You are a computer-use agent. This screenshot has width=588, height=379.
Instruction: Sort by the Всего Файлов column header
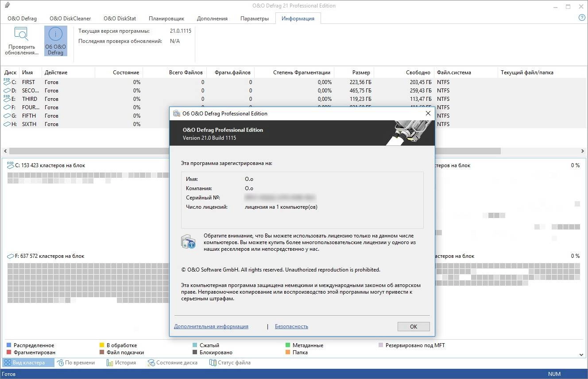[x=174, y=73]
